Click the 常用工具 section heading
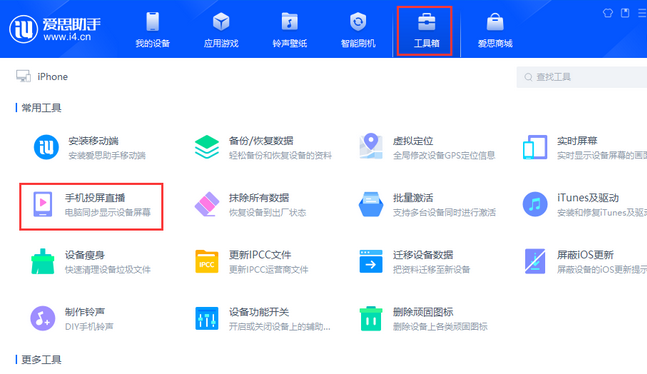 point(41,108)
